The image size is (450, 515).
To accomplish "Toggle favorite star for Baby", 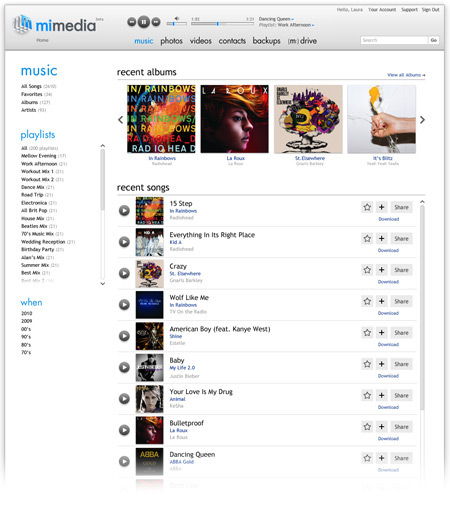I will click(x=367, y=364).
